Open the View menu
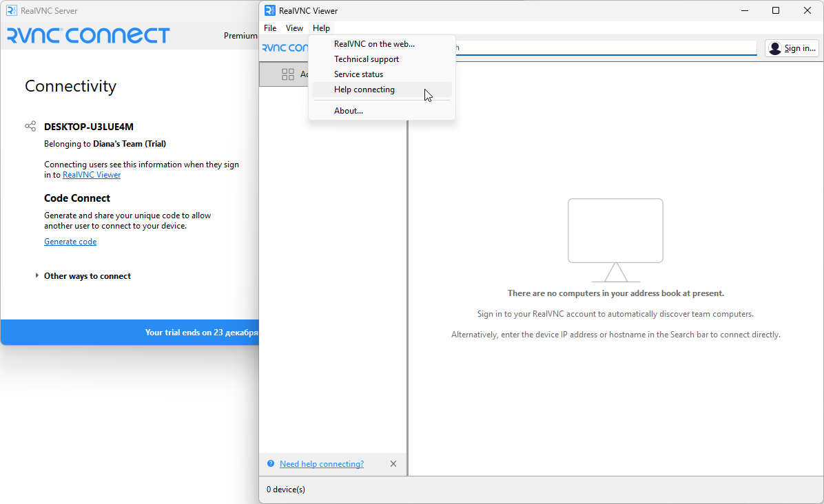Image resolution: width=824 pixels, height=504 pixels. point(294,28)
